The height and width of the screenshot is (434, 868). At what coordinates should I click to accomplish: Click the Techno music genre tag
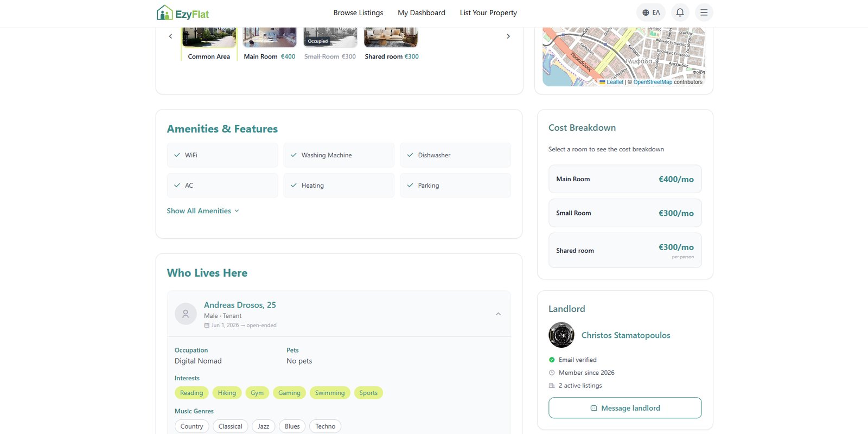pyautogui.click(x=325, y=426)
